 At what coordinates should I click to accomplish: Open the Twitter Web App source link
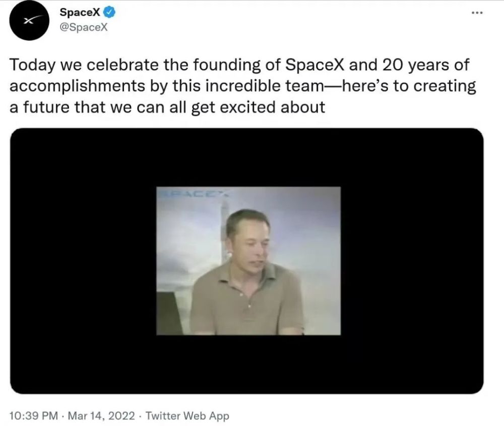pos(187,416)
